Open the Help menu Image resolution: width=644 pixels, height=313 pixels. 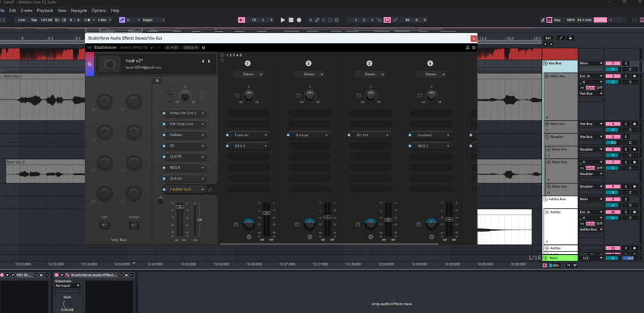point(115,10)
